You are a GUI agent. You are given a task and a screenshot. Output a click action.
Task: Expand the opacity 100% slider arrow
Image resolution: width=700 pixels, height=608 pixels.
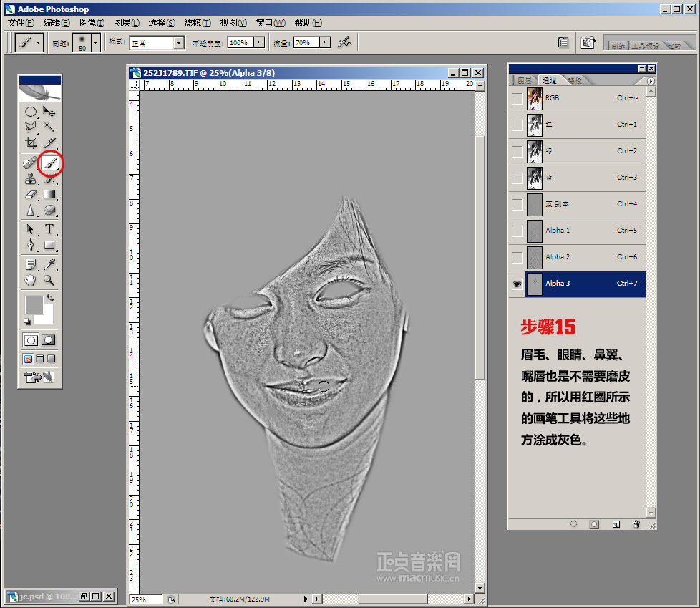pos(259,43)
